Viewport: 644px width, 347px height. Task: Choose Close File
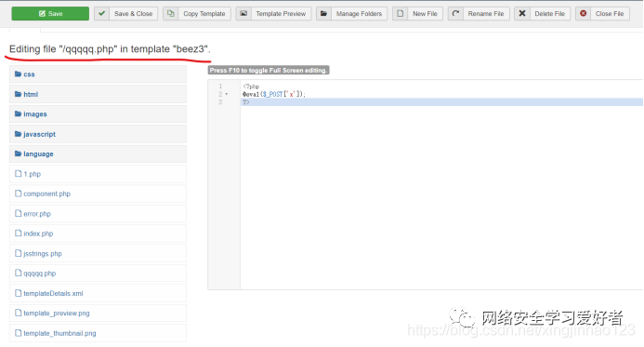point(610,14)
